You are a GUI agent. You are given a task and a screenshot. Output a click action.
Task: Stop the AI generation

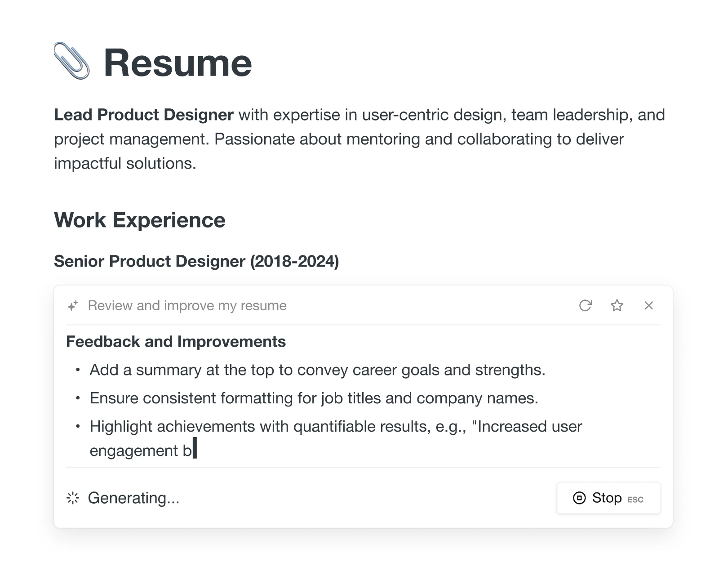[608, 498]
